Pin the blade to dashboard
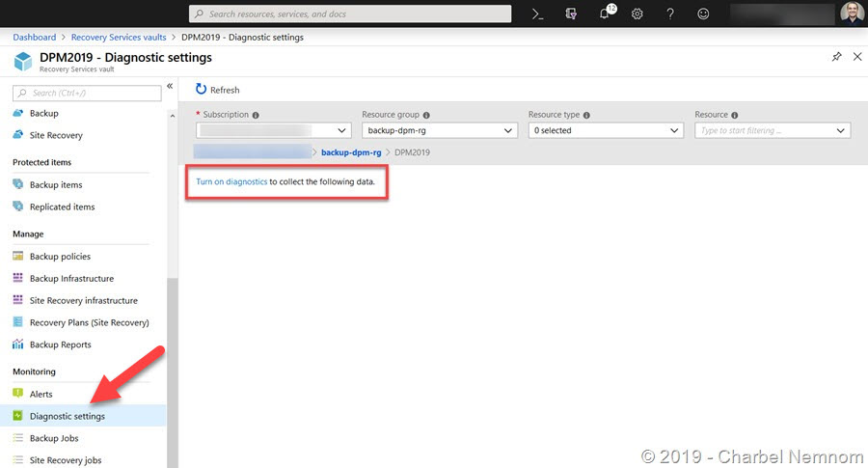This screenshot has height=468, width=868. [x=836, y=57]
